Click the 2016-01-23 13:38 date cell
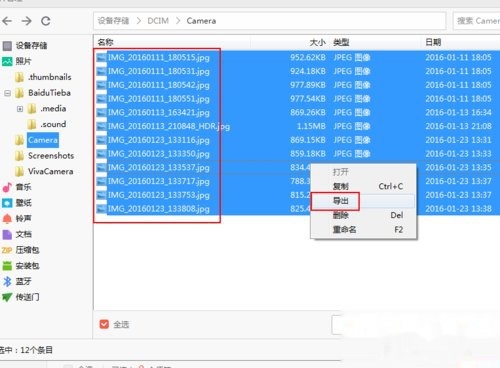The image size is (500, 368). pos(458,209)
